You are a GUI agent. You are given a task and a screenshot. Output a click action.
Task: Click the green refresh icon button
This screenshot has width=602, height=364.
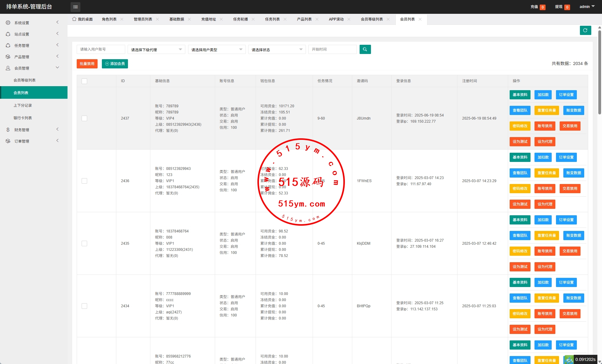coord(585,30)
